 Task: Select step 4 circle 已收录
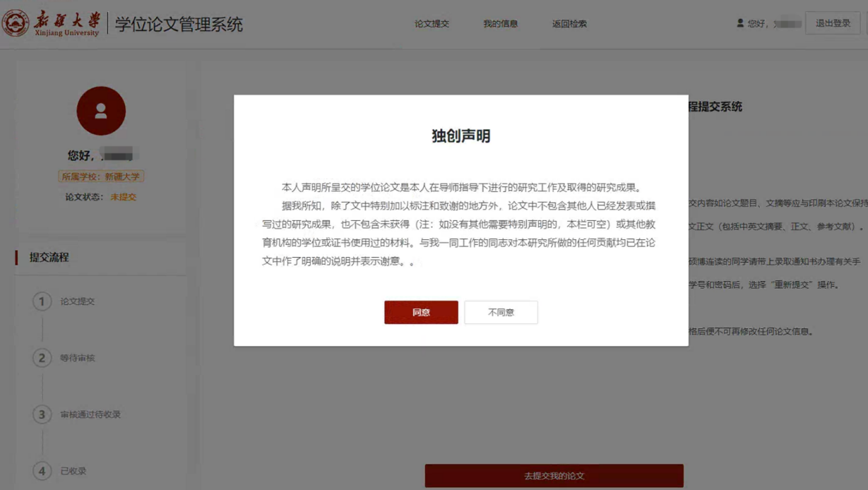(x=42, y=471)
